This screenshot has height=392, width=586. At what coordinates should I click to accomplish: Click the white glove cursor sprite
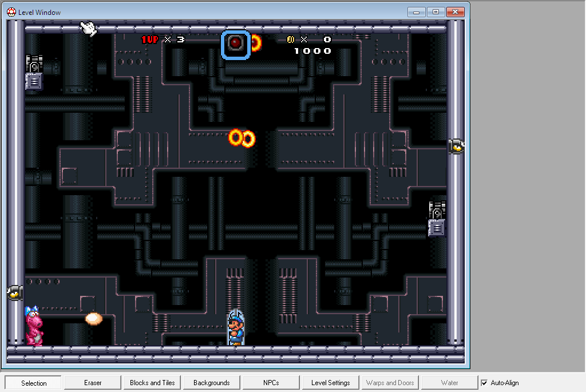click(x=89, y=29)
